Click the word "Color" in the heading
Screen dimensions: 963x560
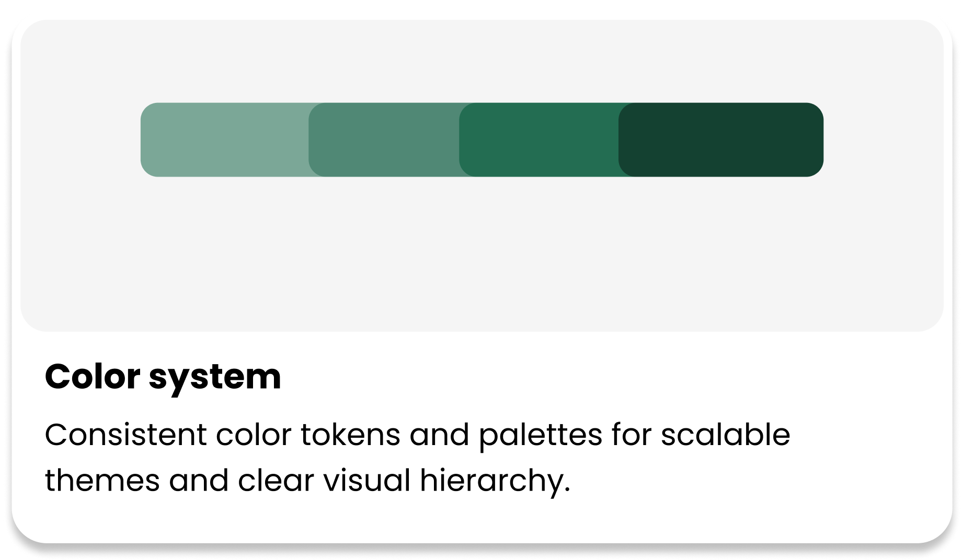point(93,376)
